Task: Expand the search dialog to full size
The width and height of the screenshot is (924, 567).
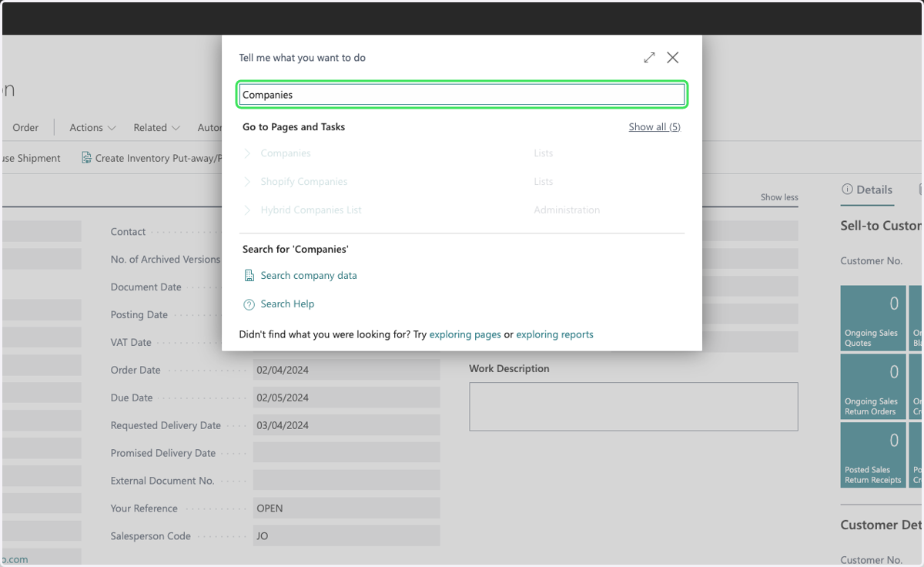Action: 649,58
